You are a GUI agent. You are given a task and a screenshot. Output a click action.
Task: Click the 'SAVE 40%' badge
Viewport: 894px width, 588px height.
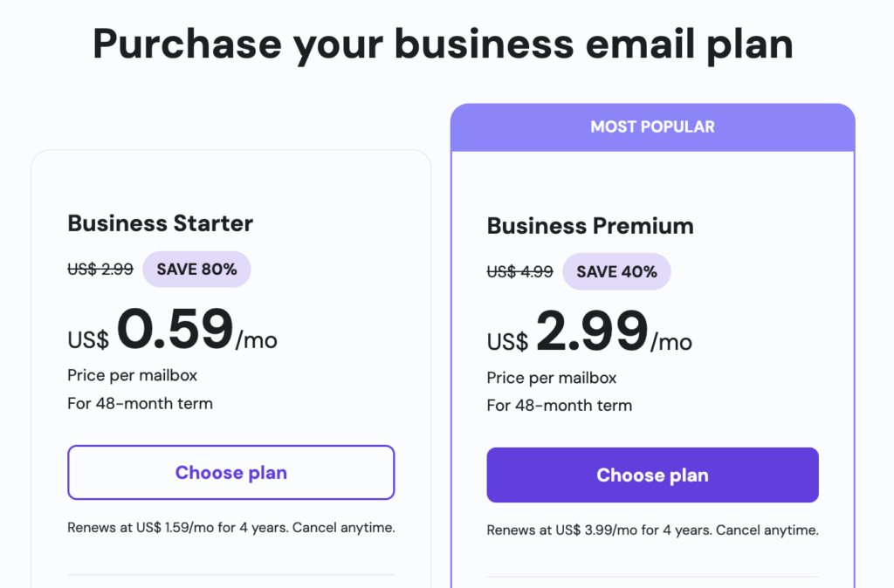coord(617,271)
